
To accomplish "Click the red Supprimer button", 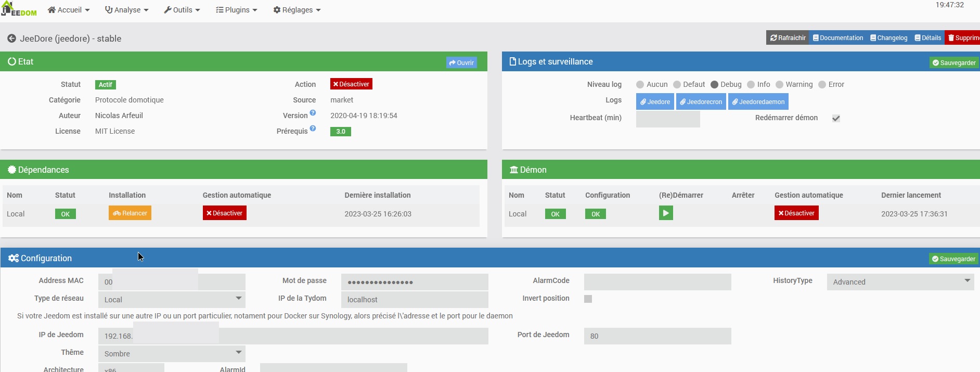I will tap(963, 38).
